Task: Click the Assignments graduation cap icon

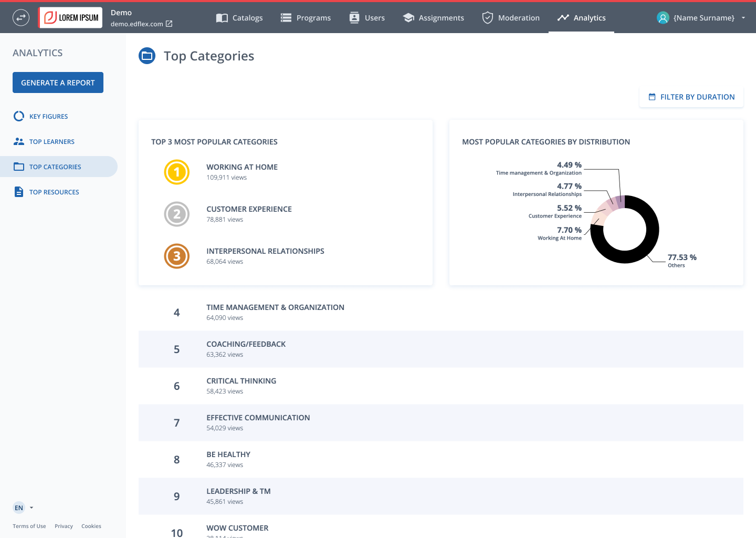Action: 408,18
